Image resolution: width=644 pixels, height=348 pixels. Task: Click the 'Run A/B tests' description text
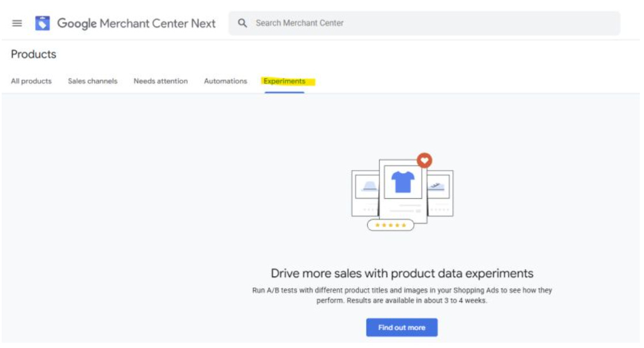click(x=402, y=296)
